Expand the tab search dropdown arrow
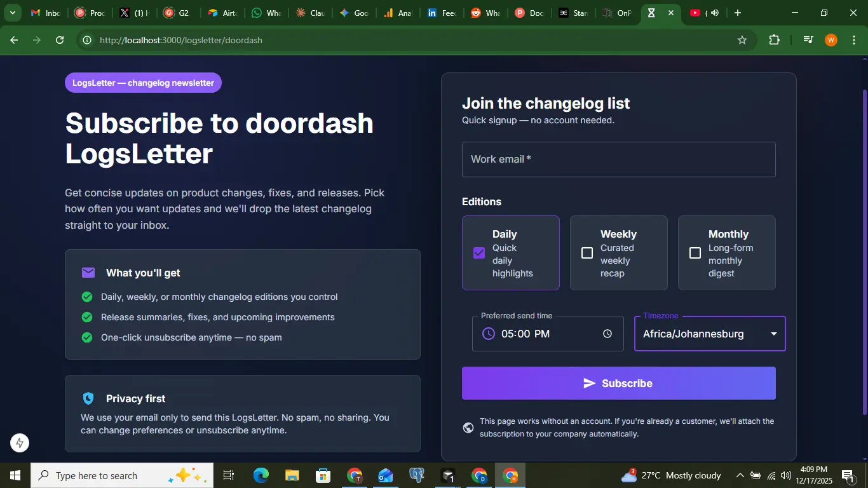Viewport: 868px width, 488px height. point(12,13)
